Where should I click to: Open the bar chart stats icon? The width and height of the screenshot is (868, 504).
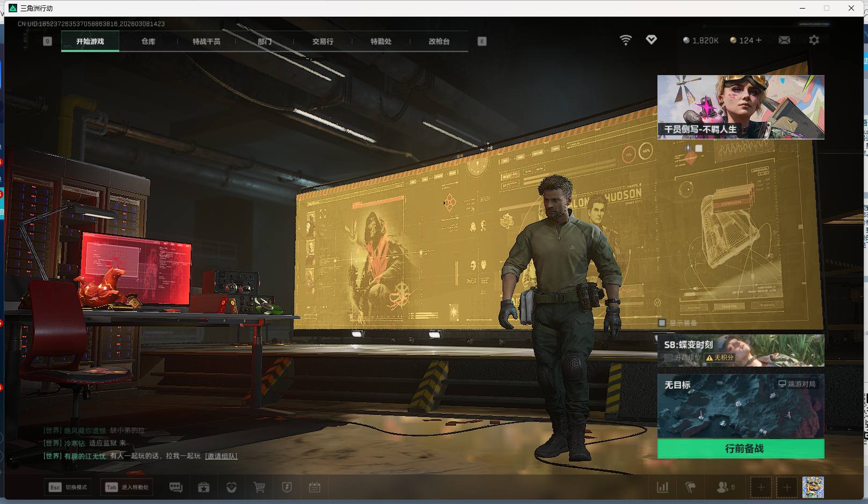(663, 487)
